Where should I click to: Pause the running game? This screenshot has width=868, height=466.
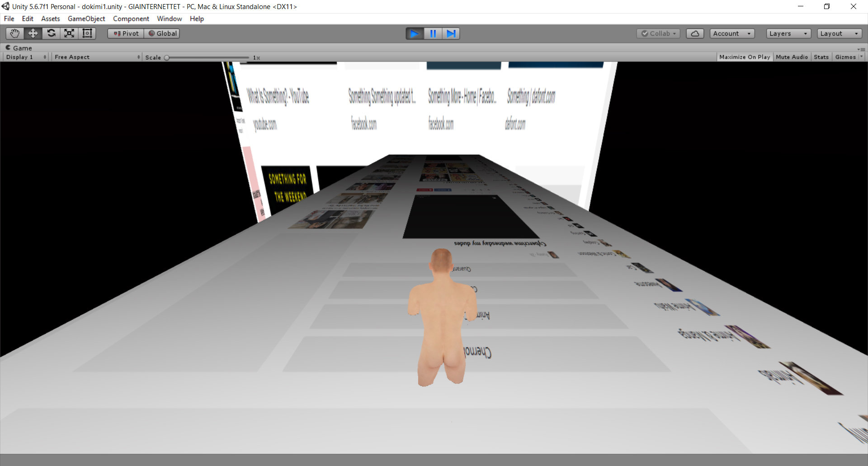tap(433, 33)
